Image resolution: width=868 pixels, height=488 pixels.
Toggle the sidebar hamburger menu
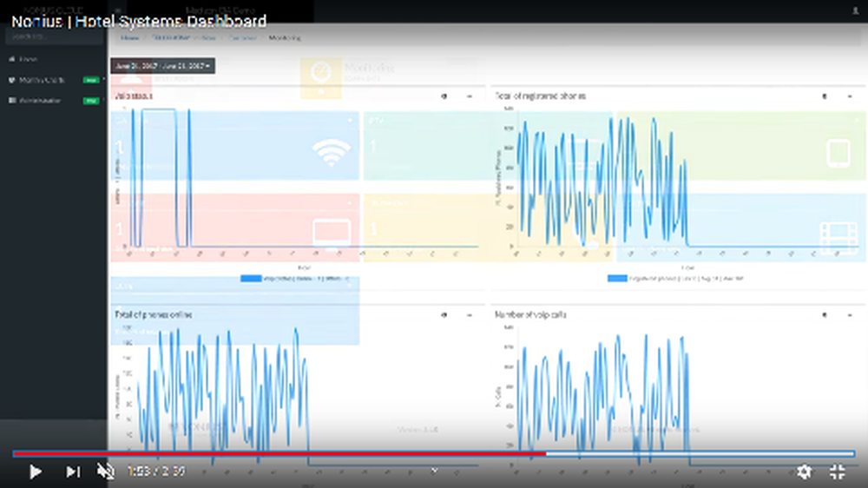tap(117, 10)
